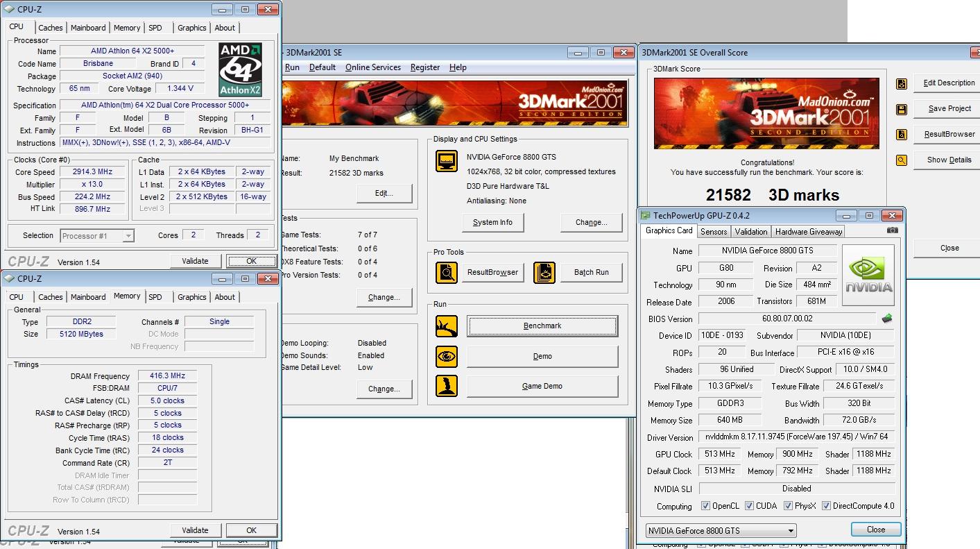This screenshot has width=980, height=549.
Task: Click the CPU-Z title bar icon of Memory window
Action: (x=9, y=278)
